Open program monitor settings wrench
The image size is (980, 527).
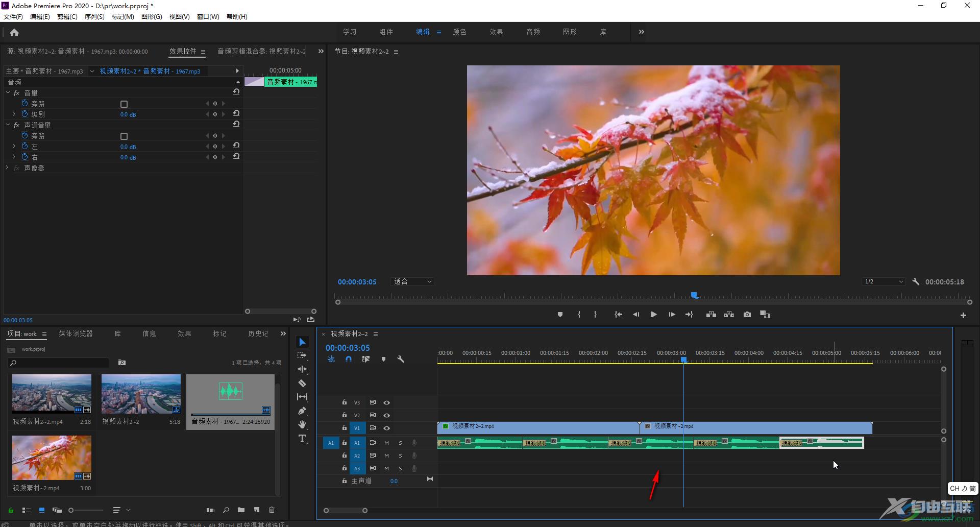(x=916, y=282)
